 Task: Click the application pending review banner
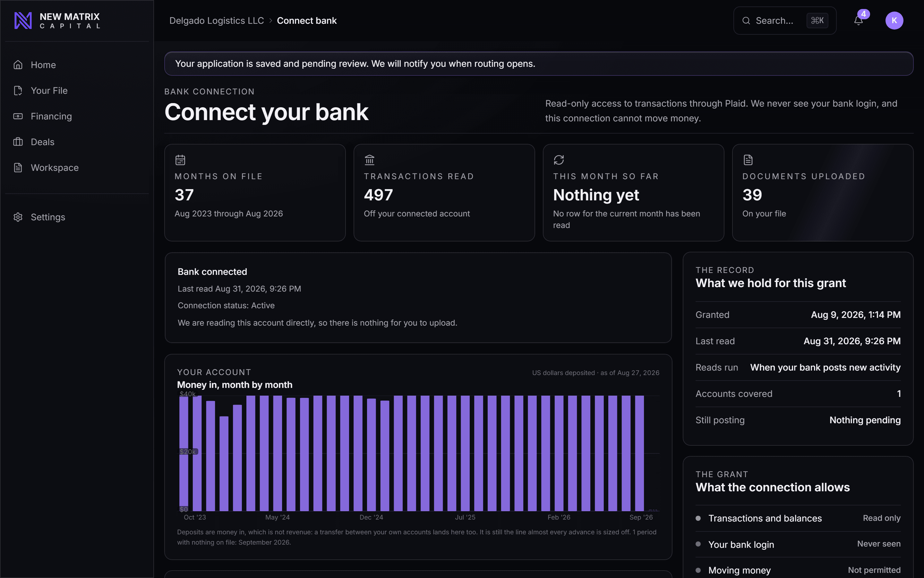(x=539, y=64)
